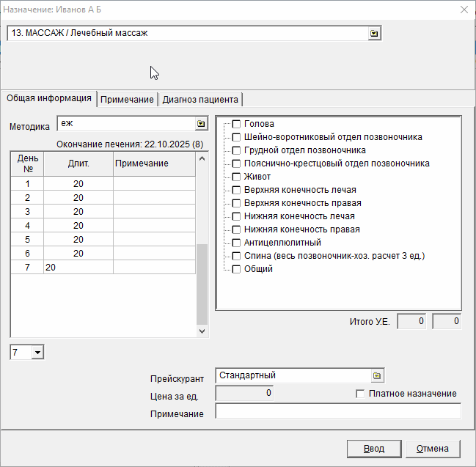Select the Общая информация tab
476x467 pixels.
(49, 99)
